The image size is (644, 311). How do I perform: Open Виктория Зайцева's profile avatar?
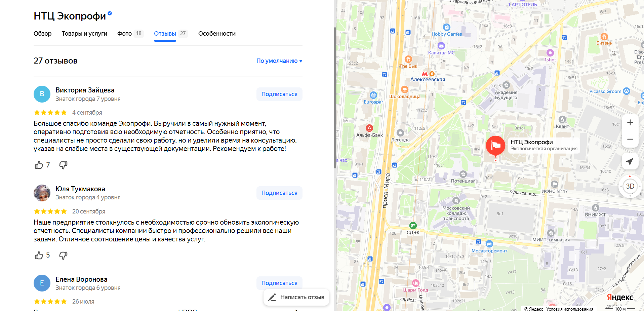click(x=42, y=94)
